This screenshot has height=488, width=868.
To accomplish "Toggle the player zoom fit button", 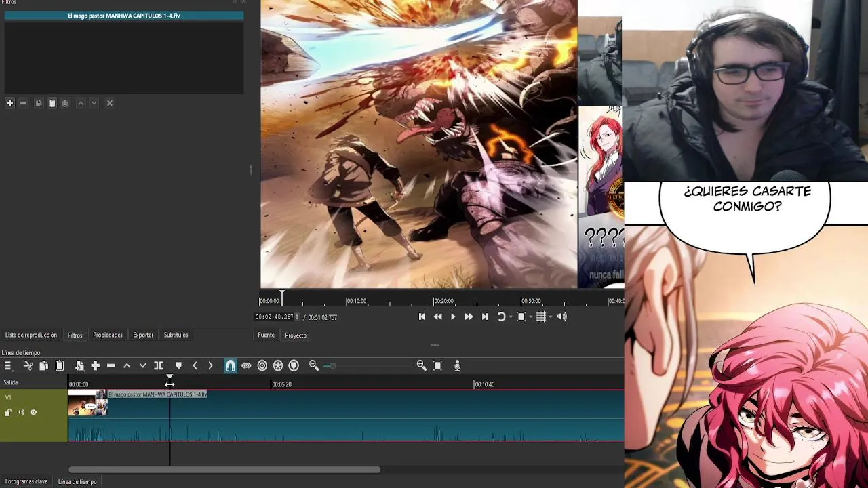I will (521, 317).
